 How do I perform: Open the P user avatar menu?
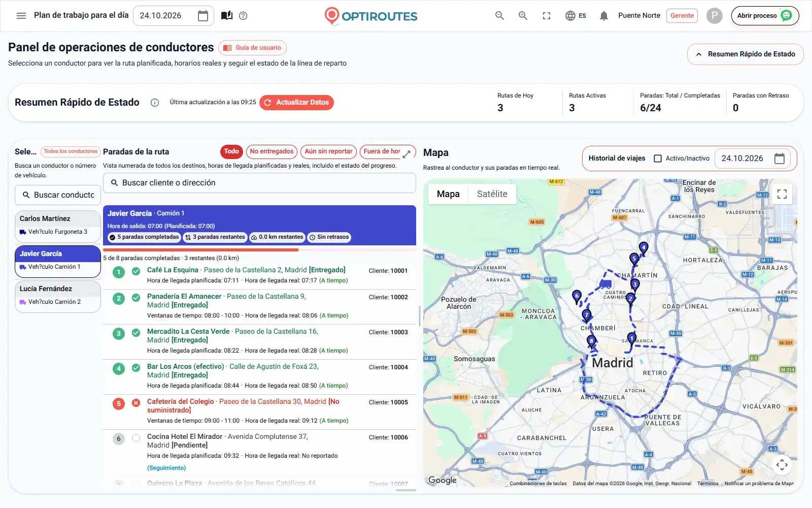pos(714,16)
